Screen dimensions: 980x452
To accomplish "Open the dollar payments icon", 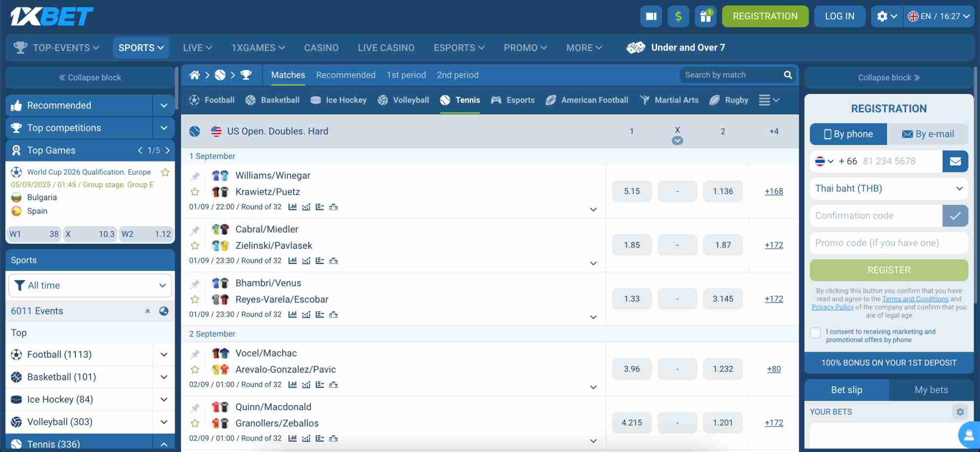I will 678,17.
